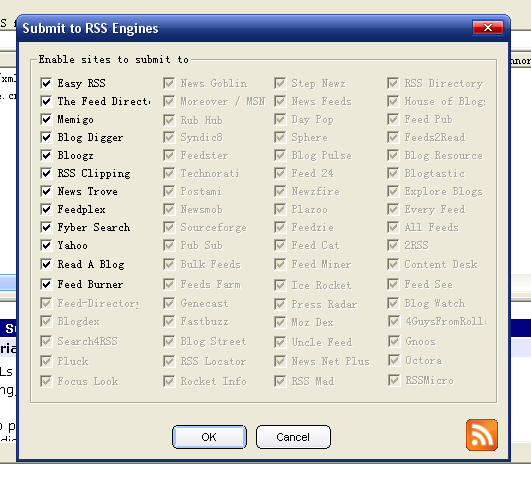The height and width of the screenshot is (479, 531).
Task: Click the greyed News Goblin checkbox
Action: click(x=169, y=83)
